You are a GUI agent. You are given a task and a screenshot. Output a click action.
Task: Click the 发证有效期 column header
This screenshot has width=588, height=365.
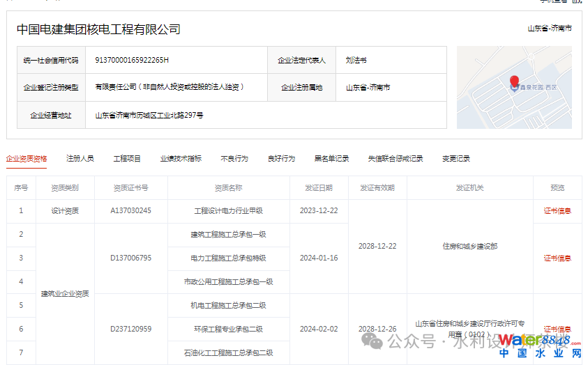pos(377,188)
